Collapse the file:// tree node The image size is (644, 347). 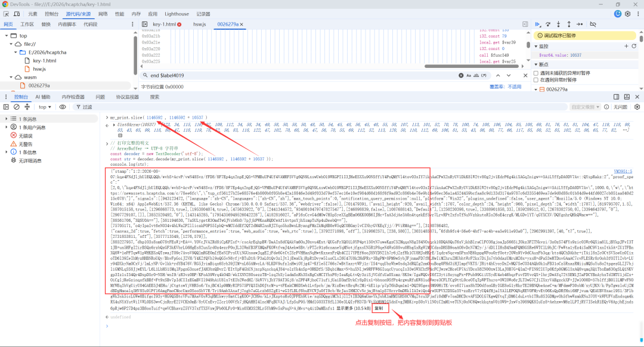coord(11,44)
